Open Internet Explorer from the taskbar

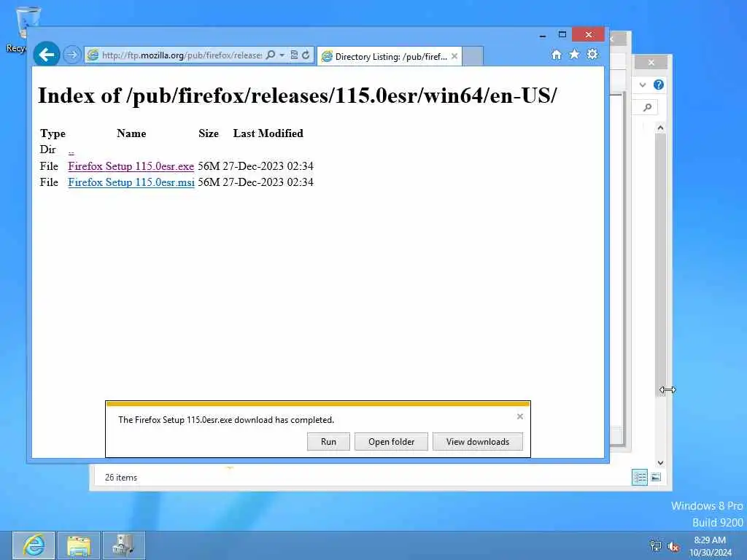(34, 545)
